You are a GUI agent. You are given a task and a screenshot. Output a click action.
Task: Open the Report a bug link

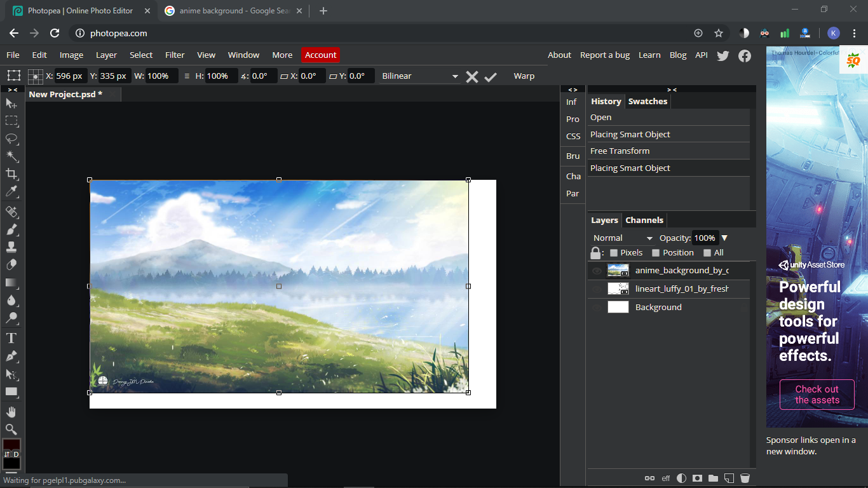pyautogui.click(x=605, y=55)
